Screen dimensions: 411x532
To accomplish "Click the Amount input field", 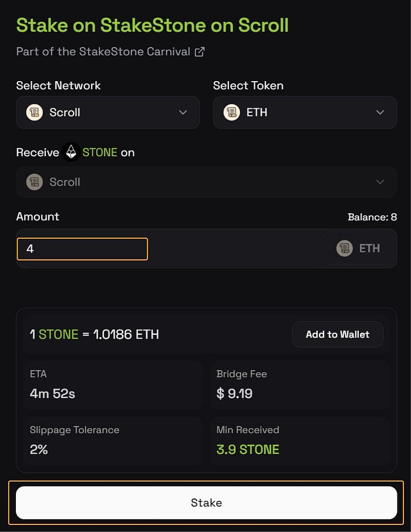I will 82,249.
